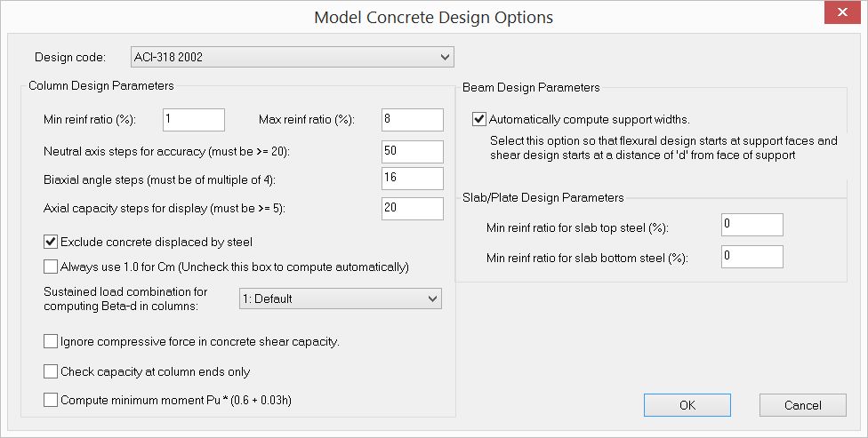Screen dimensions: 868x438
Task: Check the capacity at column ends only box
Action: (51, 371)
